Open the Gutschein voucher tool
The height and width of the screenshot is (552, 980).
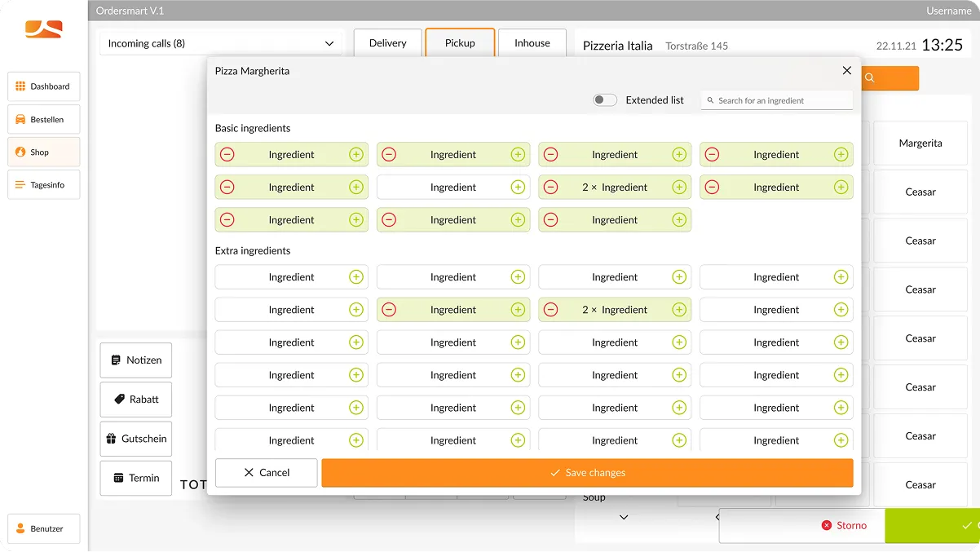135,439
